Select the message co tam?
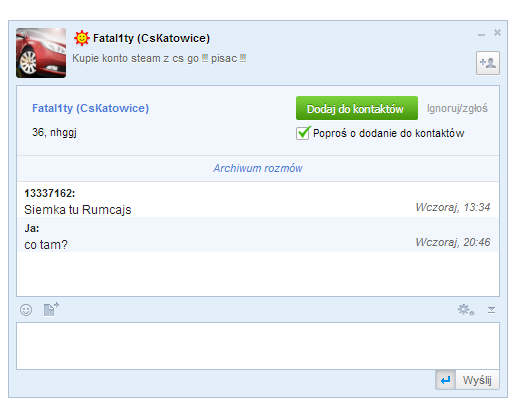 pos(46,245)
